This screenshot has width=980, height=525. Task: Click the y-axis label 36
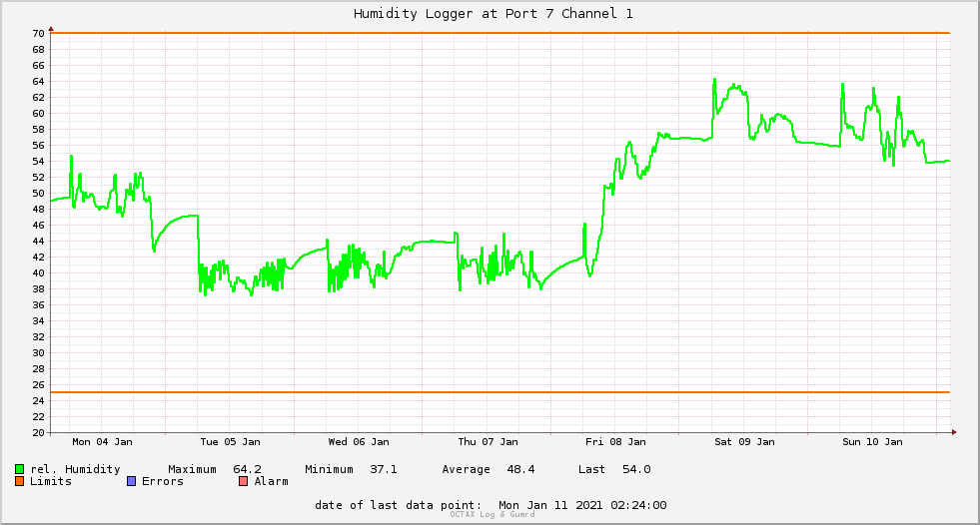pyautogui.click(x=39, y=305)
